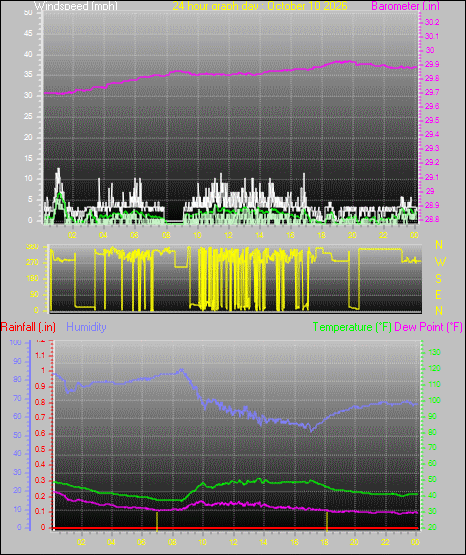Click the Windspeed (mph) axis title

pyautogui.click(x=76, y=6)
